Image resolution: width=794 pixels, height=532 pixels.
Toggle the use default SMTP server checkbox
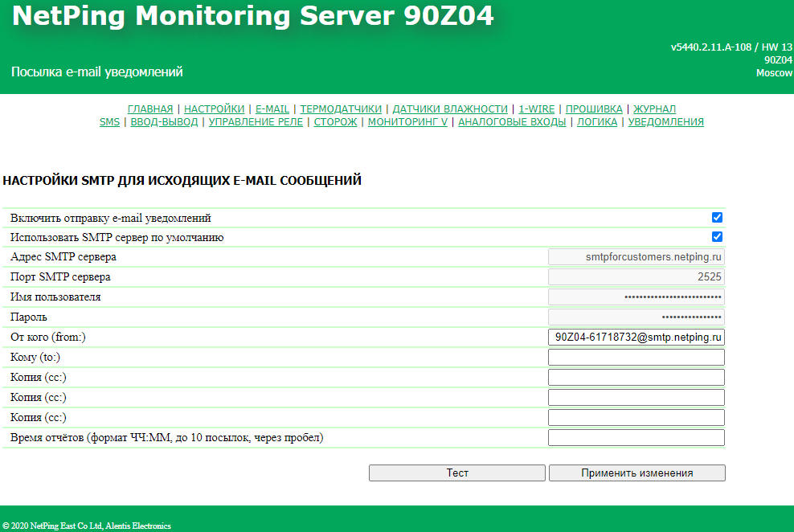pos(717,237)
